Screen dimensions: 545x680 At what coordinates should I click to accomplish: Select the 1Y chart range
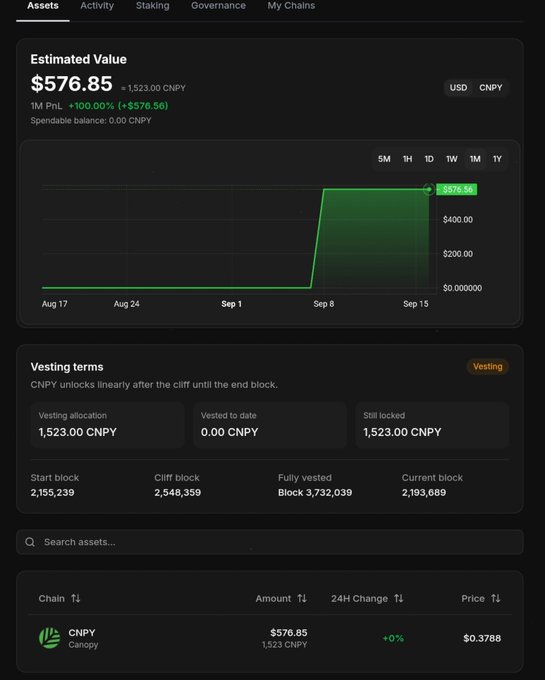(497, 159)
